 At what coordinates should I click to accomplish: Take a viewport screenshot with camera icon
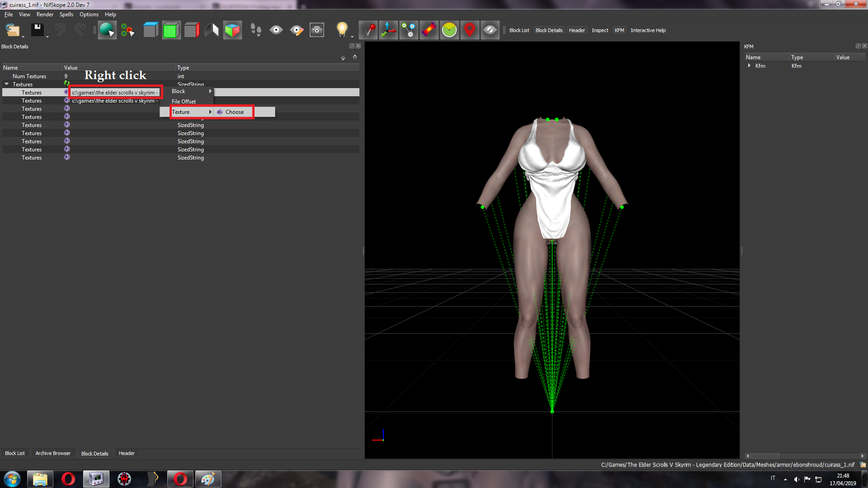pyautogui.click(x=317, y=30)
